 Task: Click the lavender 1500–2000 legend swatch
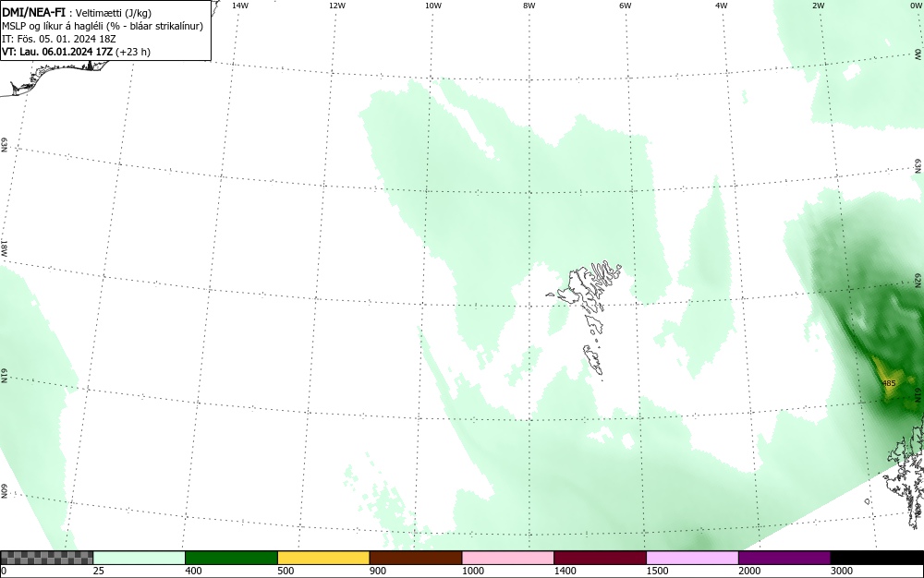(692, 558)
